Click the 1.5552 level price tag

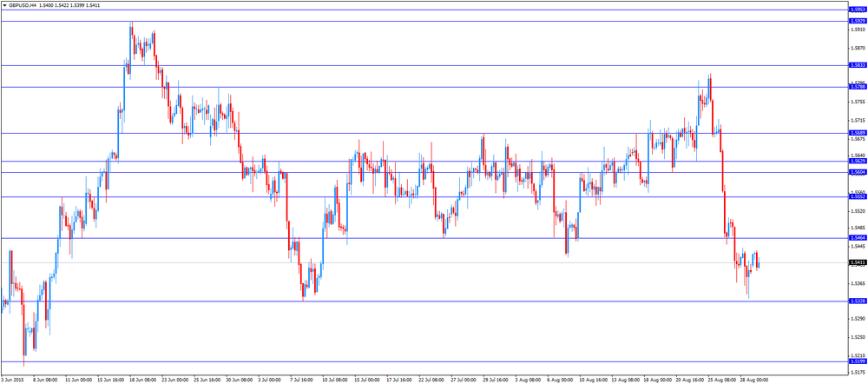(857, 196)
